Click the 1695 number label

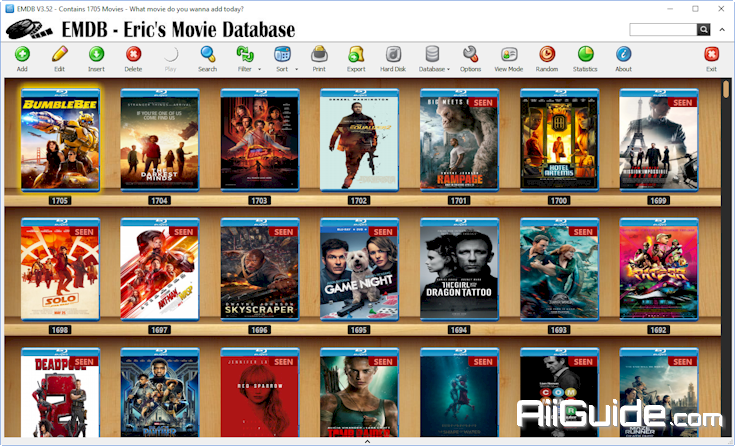coord(359,330)
